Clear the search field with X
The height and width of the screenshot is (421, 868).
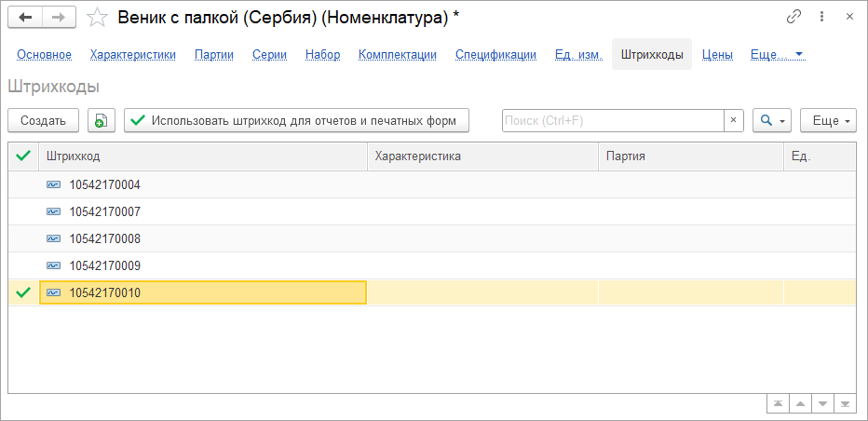point(733,120)
